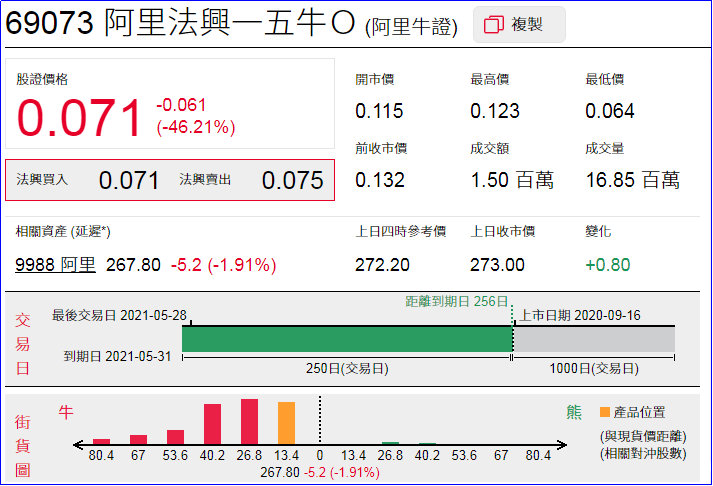Screen dimensions: 713x486
Task: Click the right arrow of the street chart axis
Action: 562,445
